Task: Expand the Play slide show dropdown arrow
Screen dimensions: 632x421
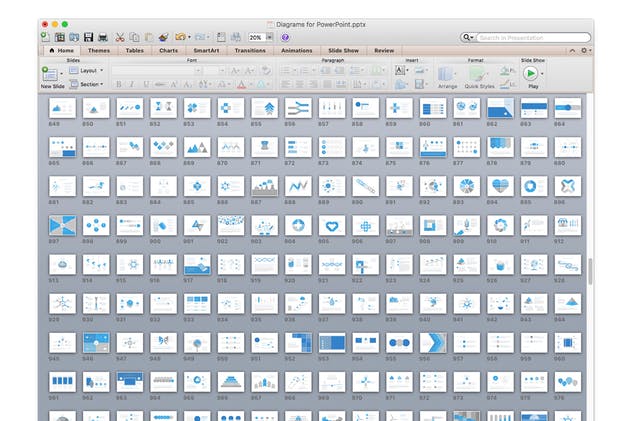Action: (x=542, y=74)
